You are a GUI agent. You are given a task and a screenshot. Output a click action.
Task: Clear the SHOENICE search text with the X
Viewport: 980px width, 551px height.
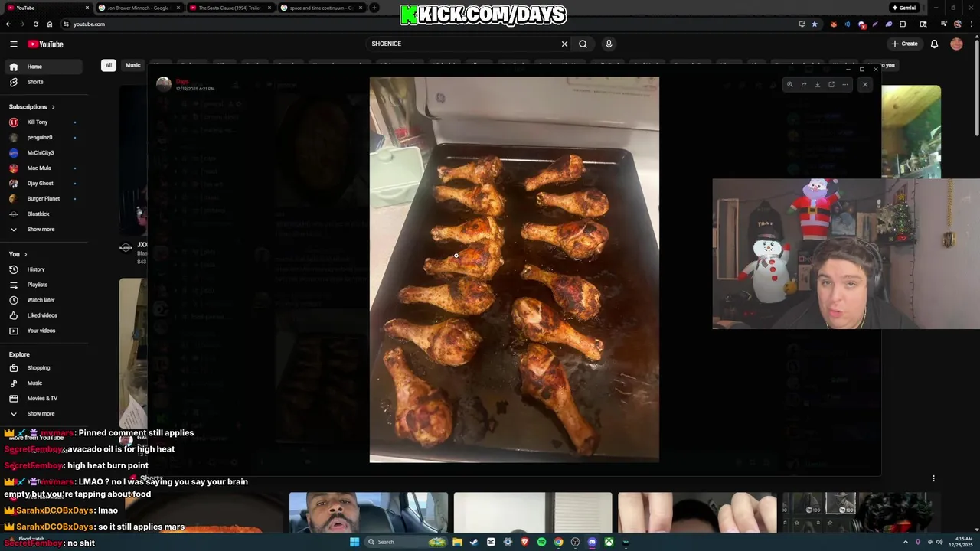click(565, 44)
